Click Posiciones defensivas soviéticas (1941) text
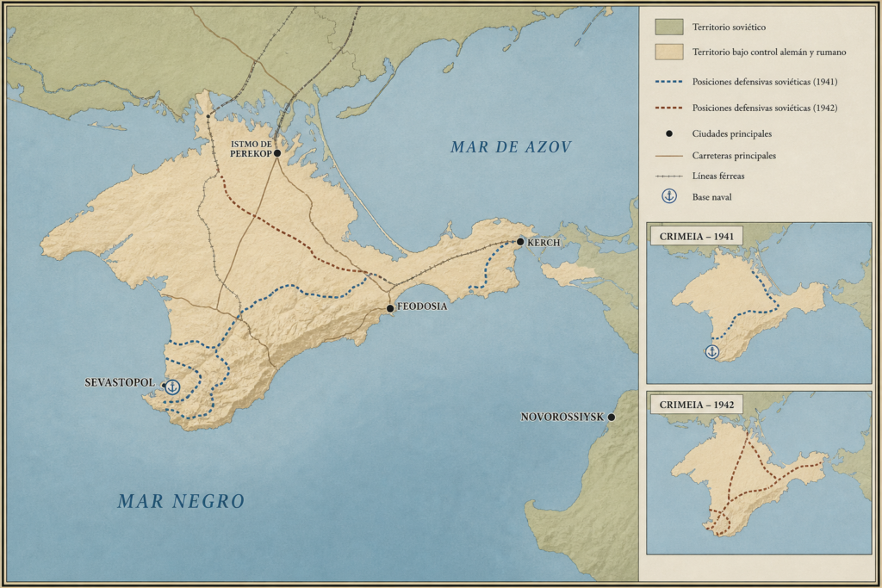This screenshot has height=588, width=882. pyautogui.click(x=765, y=82)
